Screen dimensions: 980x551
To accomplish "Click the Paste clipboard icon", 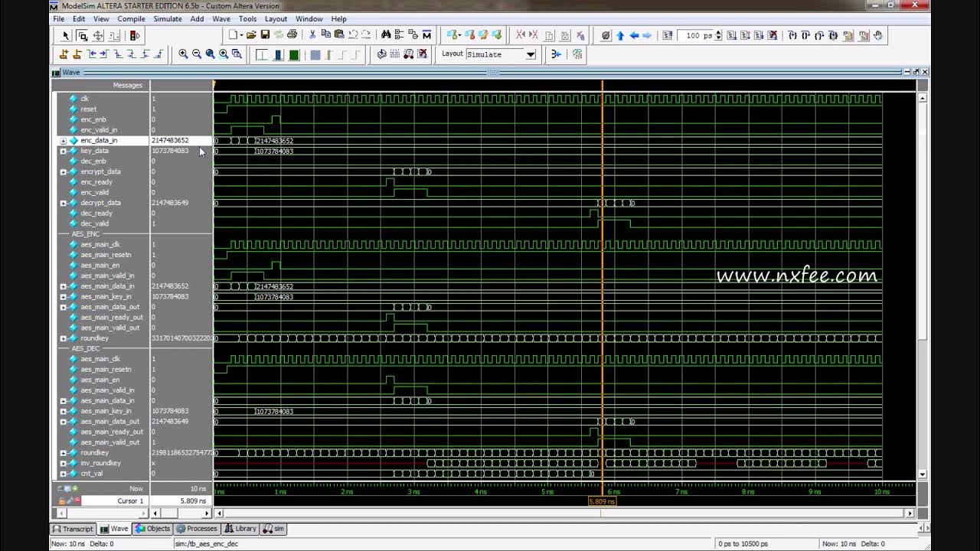I will (338, 35).
